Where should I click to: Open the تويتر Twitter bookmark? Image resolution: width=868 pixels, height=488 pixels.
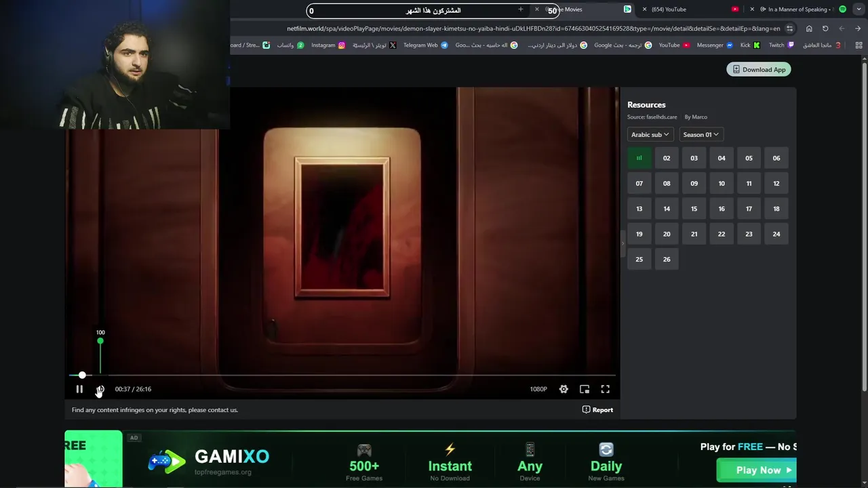pos(374,45)
